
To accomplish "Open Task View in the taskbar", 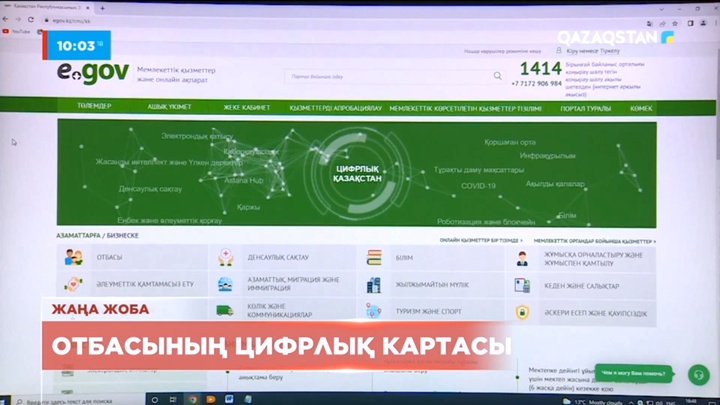I will point(173,399).
